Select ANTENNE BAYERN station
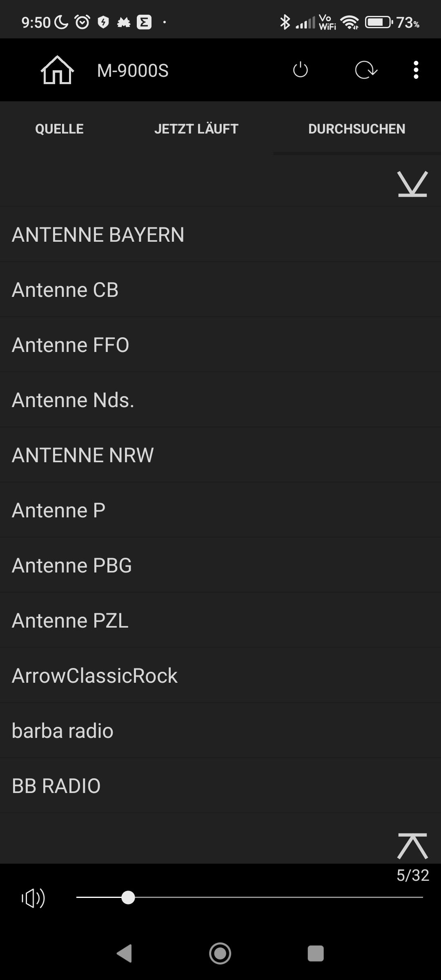 (98, 235)
